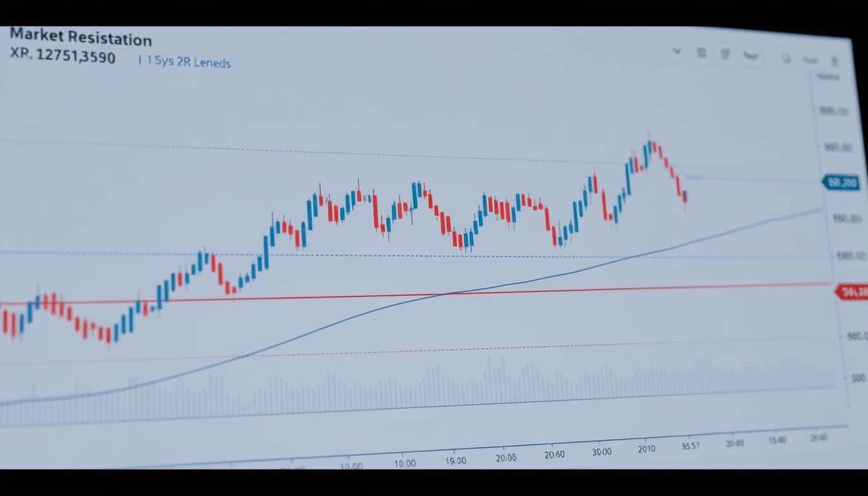Click the round icon left of rightmost toolbar label

[x=786, y=59]
